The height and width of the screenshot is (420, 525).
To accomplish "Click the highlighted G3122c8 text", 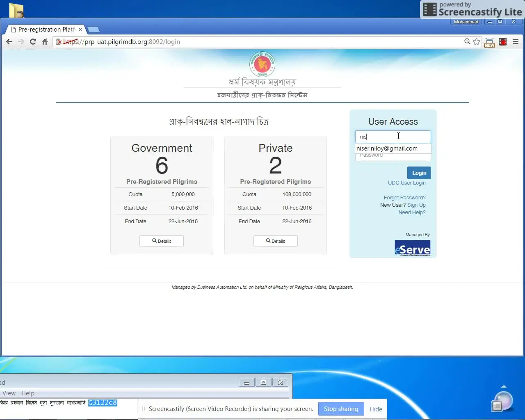I will click(103, 403).
